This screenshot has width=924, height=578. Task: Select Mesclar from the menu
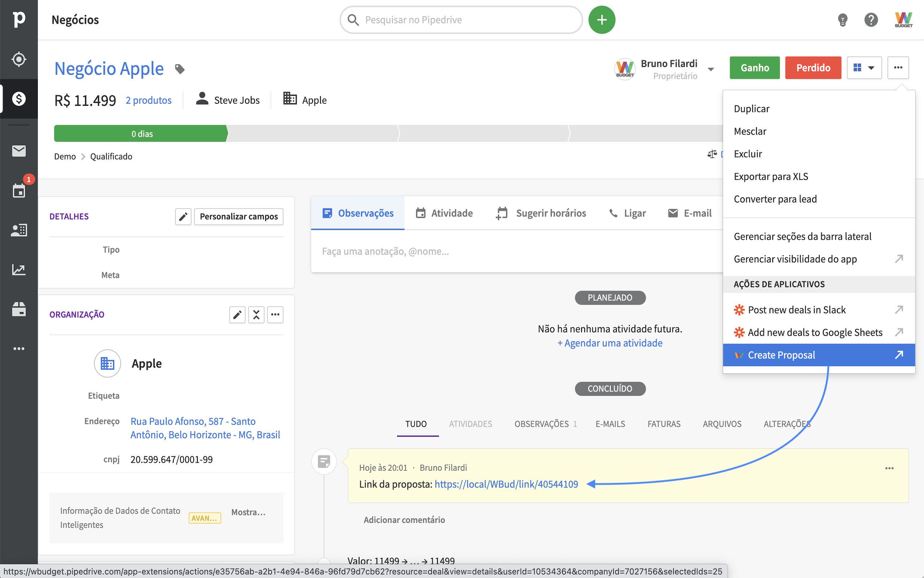point(819,131)
